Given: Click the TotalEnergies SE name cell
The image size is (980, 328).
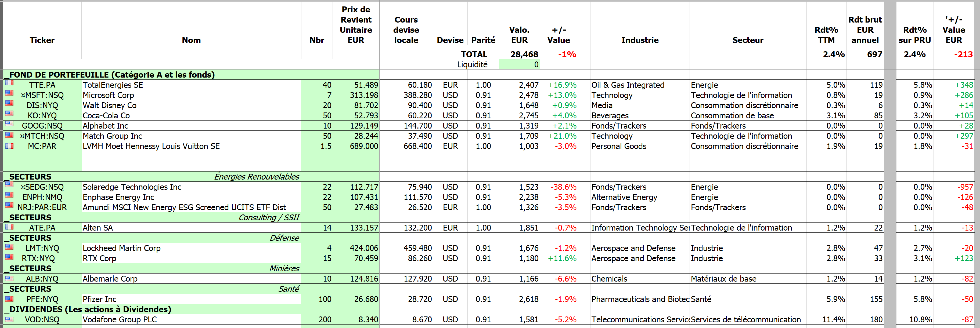Looking at the screenshot, I should pos(191,85).
